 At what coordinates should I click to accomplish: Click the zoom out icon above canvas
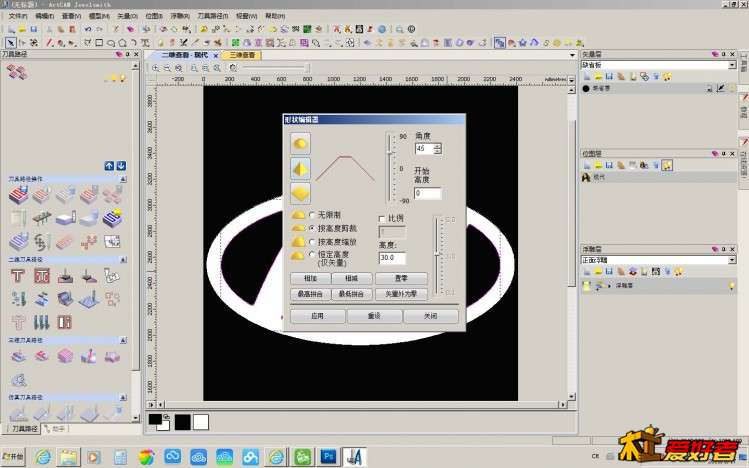[x=167, y=68]
